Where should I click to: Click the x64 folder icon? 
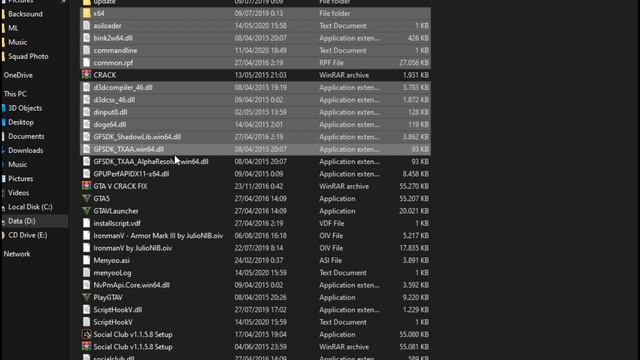pos(86,13)
